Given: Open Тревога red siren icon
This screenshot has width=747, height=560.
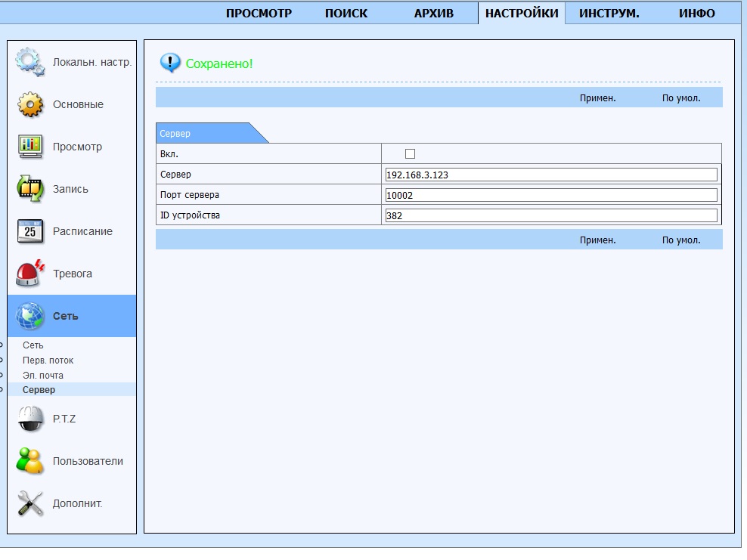Looking at the screenshot, I should point(30,274).
